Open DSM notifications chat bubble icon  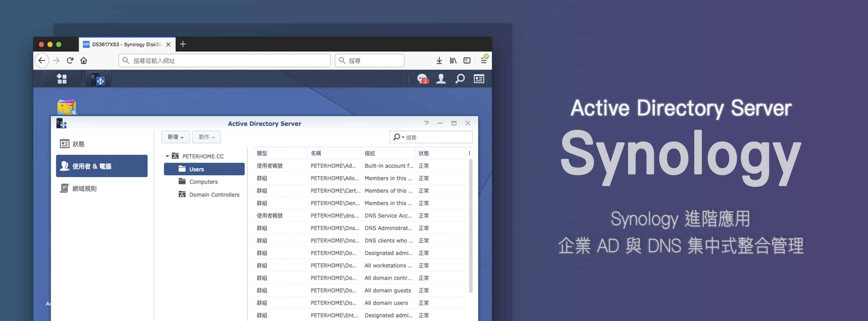422,79
